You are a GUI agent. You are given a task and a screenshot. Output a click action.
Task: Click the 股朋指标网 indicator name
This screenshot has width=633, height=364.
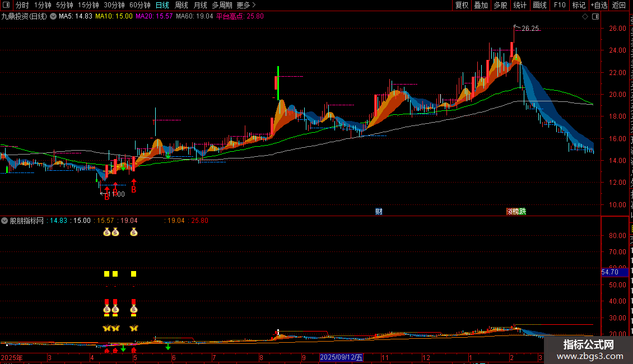27,221
